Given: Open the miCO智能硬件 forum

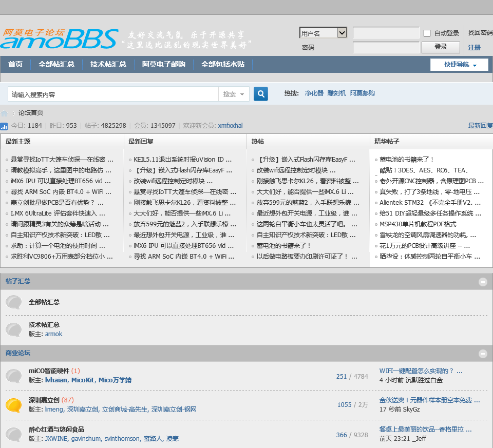Looking at the screenshot, I should coord(49,371).
